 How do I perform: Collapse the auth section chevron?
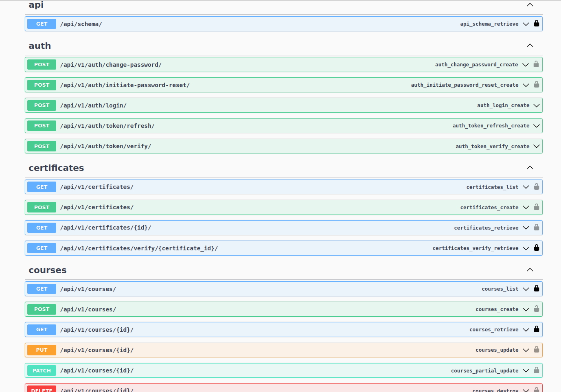coord(530,46)
